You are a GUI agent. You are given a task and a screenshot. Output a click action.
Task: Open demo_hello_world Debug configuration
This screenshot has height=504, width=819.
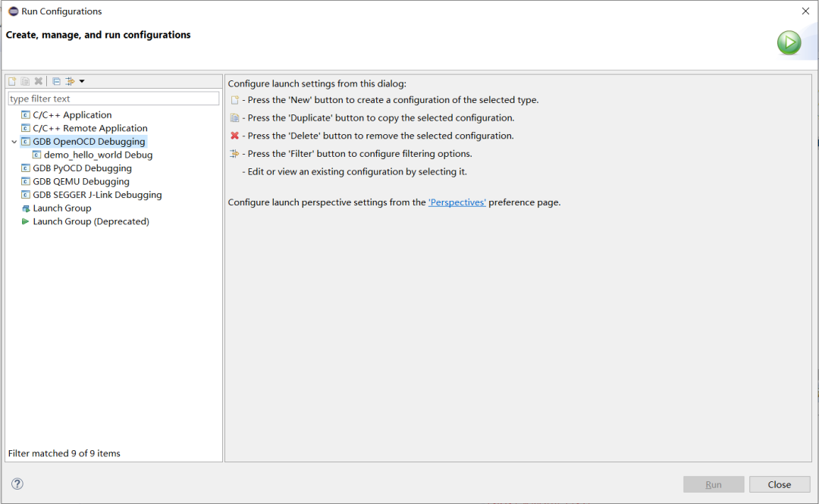click(x=98, y=155)
